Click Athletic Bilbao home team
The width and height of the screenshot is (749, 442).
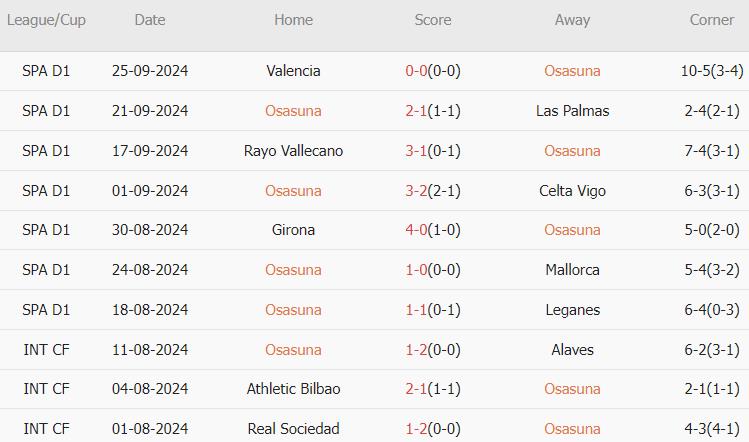(293, 389)
